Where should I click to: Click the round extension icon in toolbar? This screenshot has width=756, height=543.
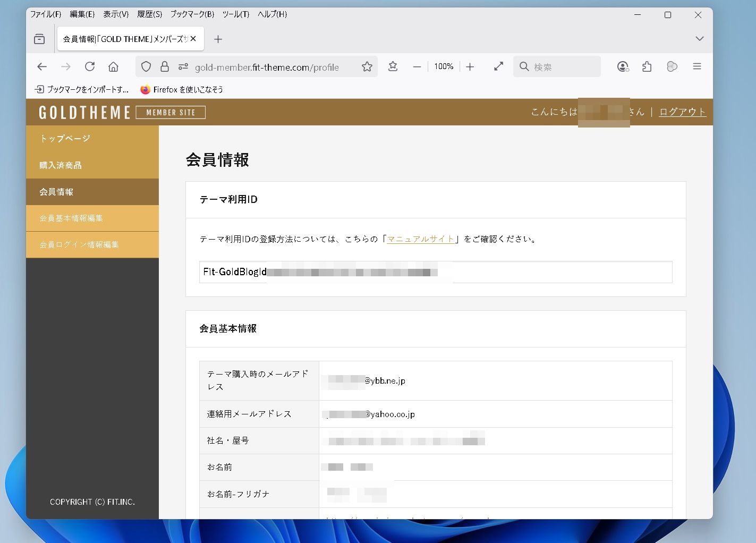(672, 66)
